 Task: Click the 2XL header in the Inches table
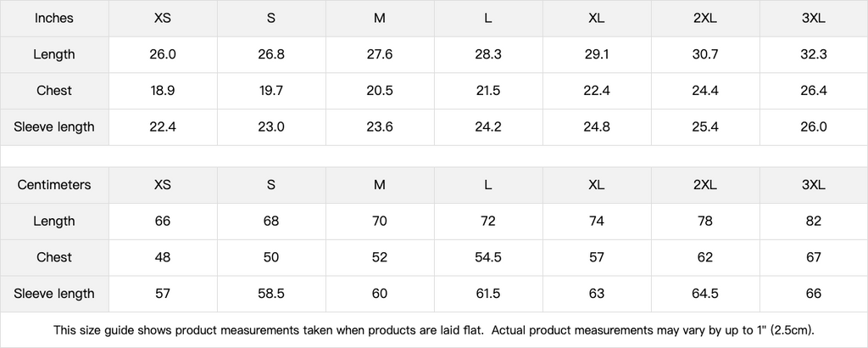pos(704,18)
